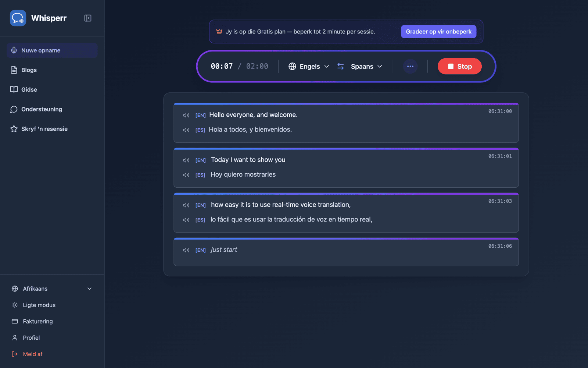Select Skryf 'n resensie
The height and width of the screenshot is (368, 588).
click(52, 129)
